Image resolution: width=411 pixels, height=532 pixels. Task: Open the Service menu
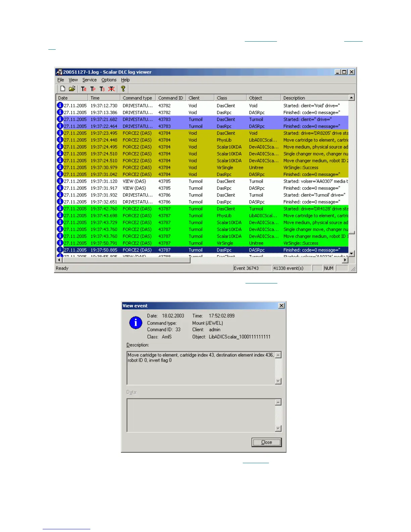(90, 80)
